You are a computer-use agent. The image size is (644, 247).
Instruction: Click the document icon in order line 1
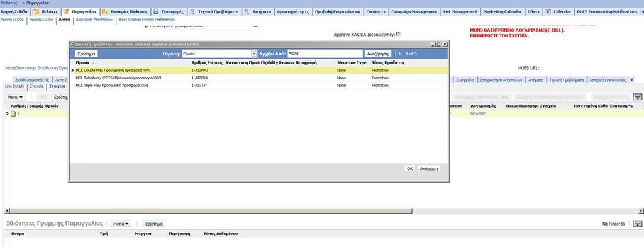click(x=13, y=113)
